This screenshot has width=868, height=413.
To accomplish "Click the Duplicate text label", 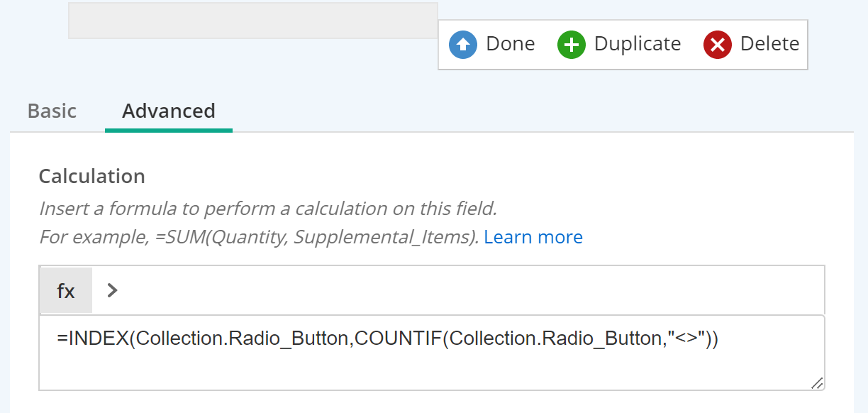I will (x=638, y=44).
